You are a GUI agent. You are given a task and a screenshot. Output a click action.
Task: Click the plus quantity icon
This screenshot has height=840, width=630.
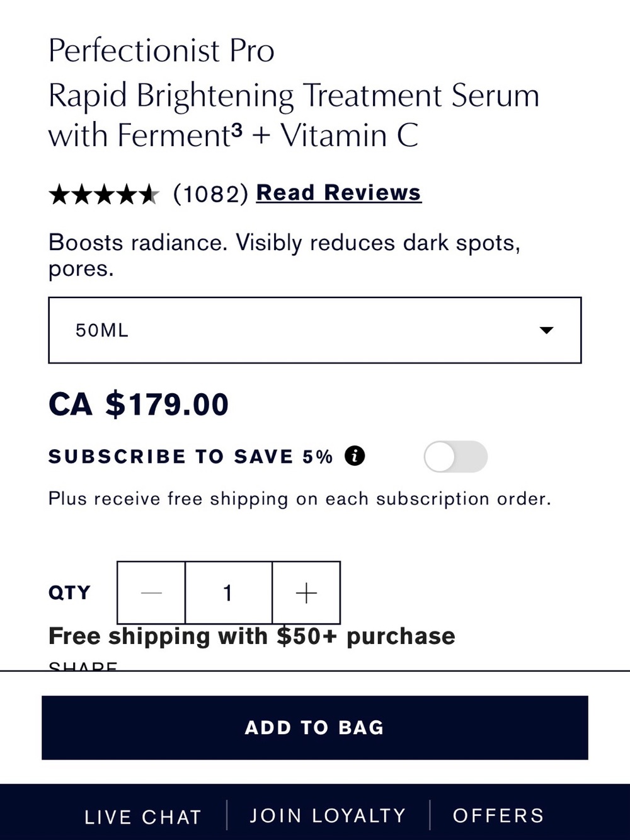point(306,593)
